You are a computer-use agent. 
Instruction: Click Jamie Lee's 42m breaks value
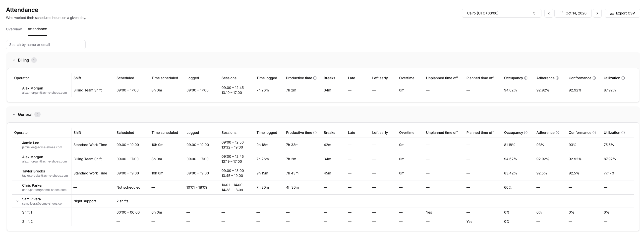pyautogui.click(x=327, y=145)
